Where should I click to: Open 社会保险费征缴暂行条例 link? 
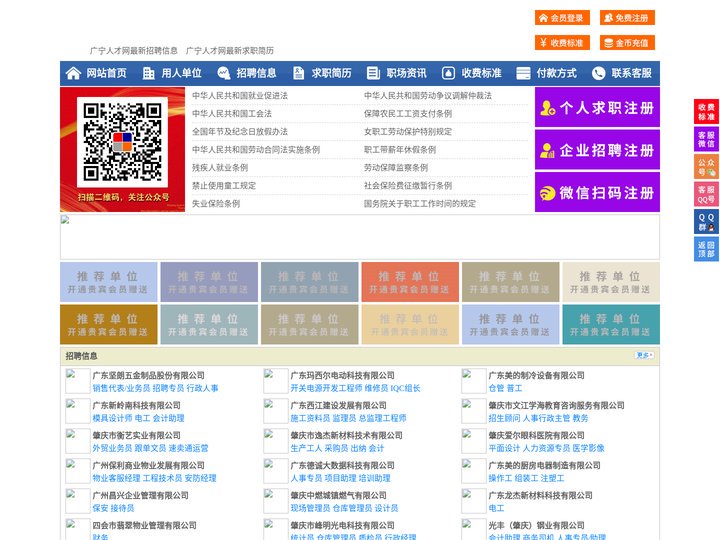(408, 186)
